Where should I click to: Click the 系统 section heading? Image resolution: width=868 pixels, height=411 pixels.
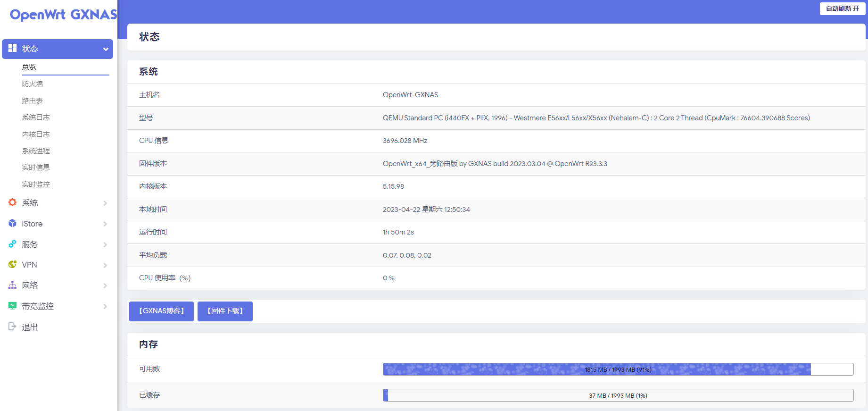149,72
